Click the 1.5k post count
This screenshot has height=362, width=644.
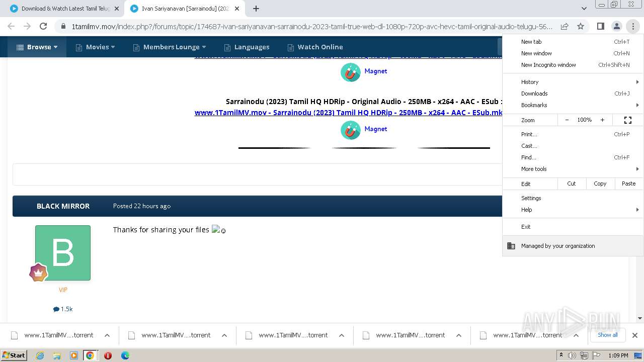(x=63, y=309)
